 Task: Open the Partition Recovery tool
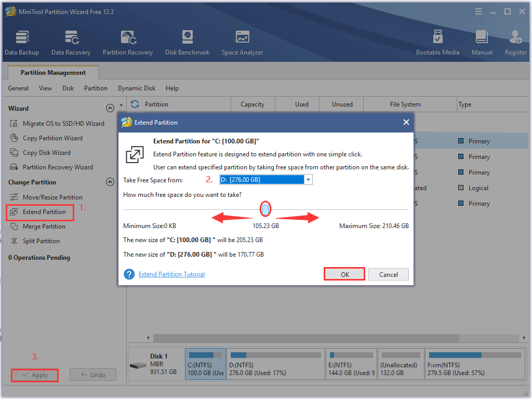click(128, 43)
